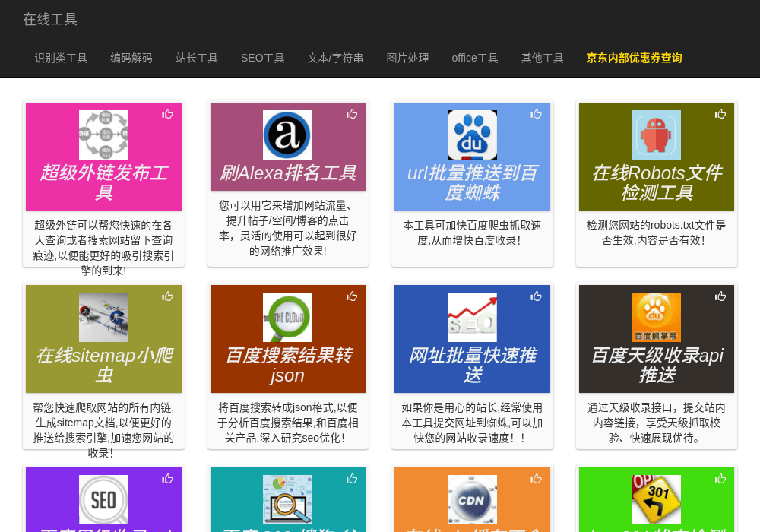Click the magnifier cloud icon for 百度搜索结果转json
760x532 pixels.
pyautogui.click(x=287, y=318)
